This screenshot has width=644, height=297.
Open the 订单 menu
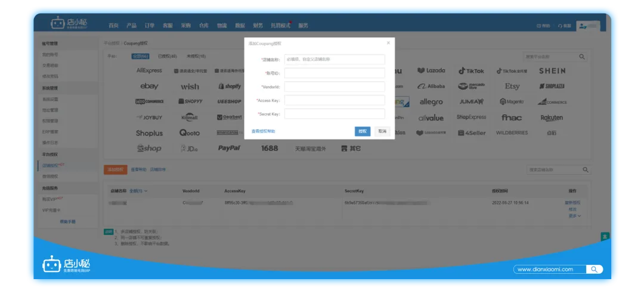(150, 26)
